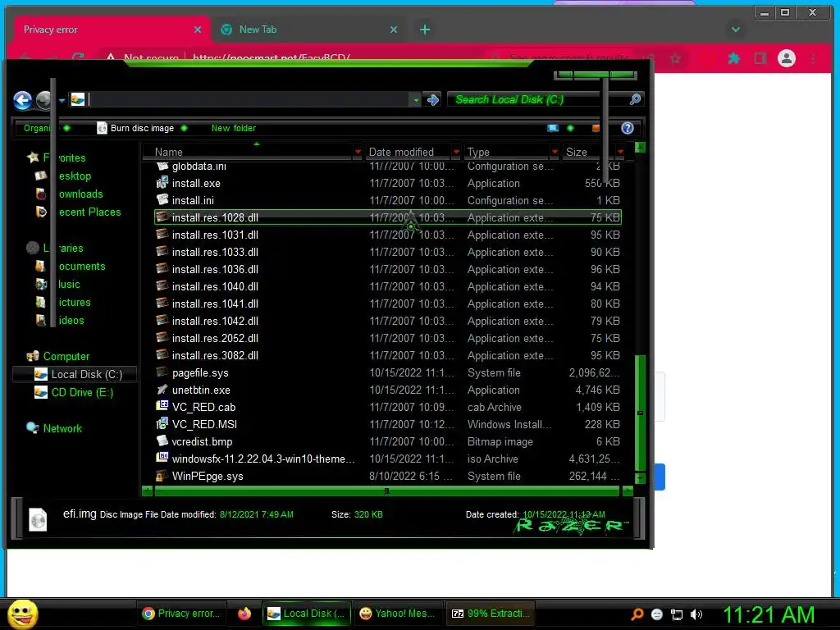The image size is (840, 630).
Task: Click the New folder button
Action: (234, 128)
